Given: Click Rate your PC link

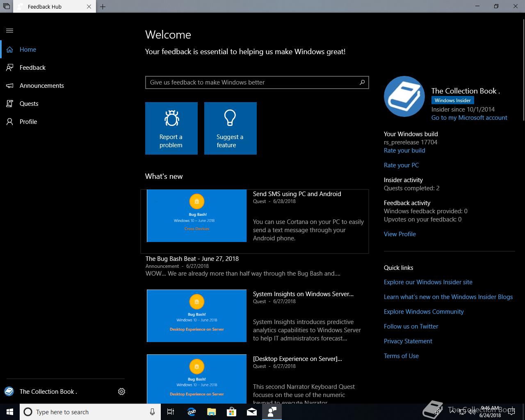Looking at the screenshot, I should (x=401, y=165).
